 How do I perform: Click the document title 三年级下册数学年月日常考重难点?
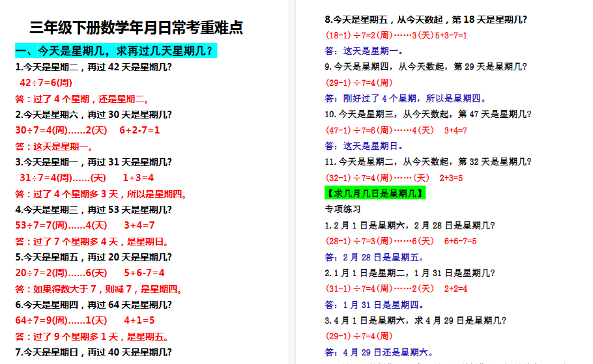tap(136, 28)
